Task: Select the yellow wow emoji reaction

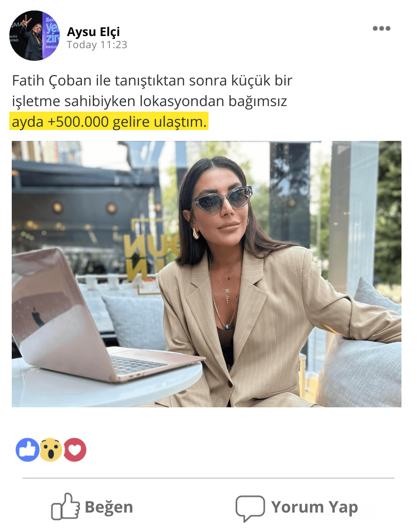Action: tap(51, 450)
